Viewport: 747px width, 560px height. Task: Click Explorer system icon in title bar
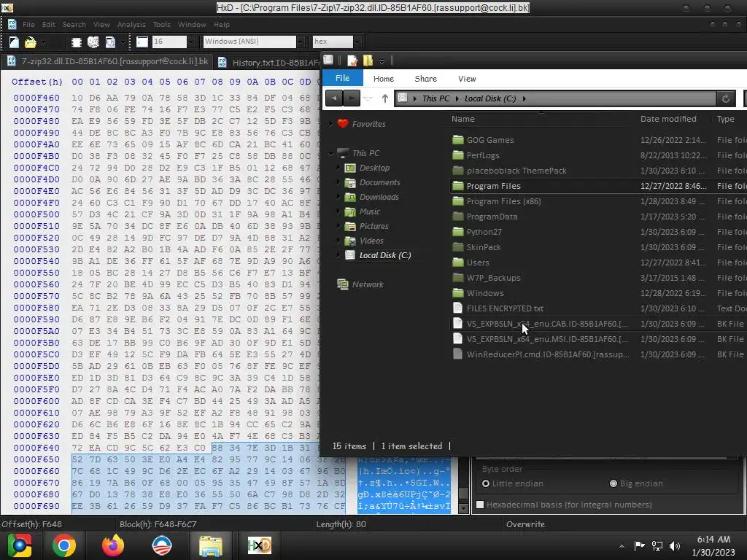[328, 60]
